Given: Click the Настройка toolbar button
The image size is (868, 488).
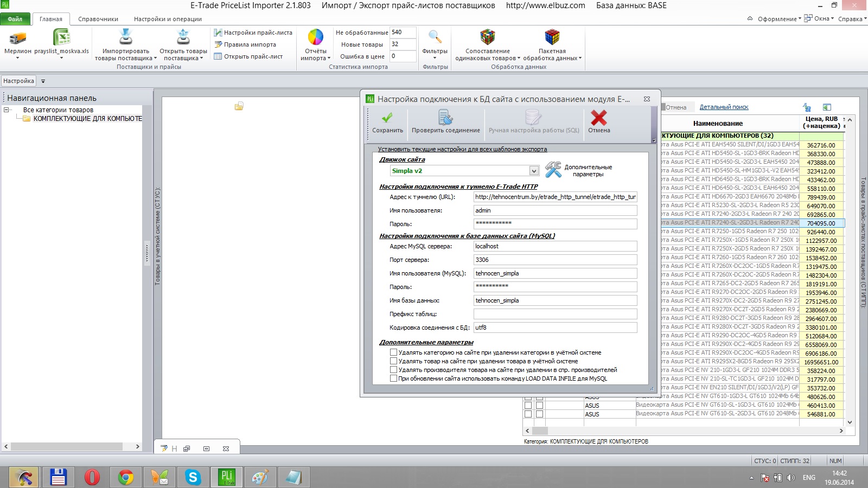Looking at the screenshot, I should pyautogui.click(x=18, y=81).
